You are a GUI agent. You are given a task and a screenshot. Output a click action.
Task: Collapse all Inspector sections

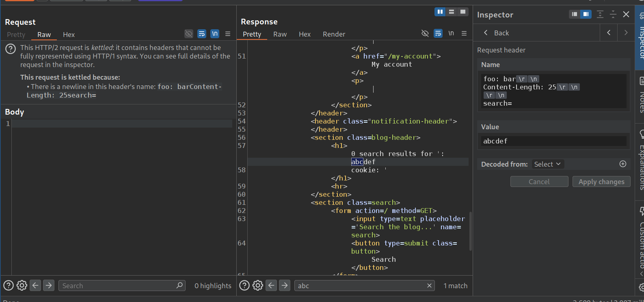[x=613, y=15]
